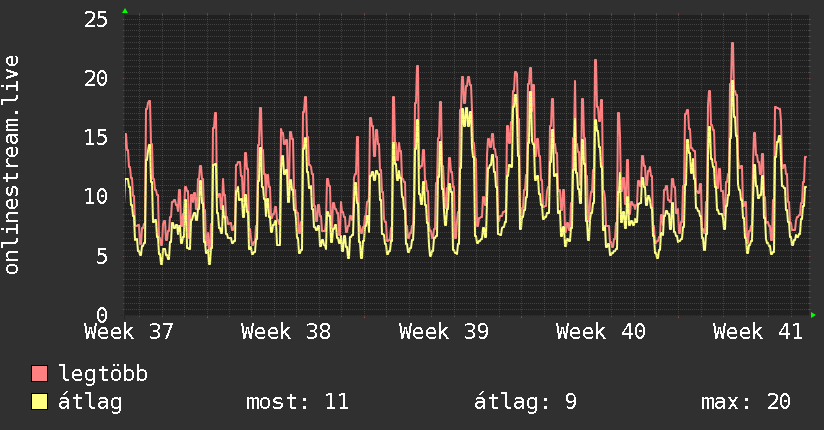
Task: Click the pink legtöbb legend swatch
Action: coord(39,374)
